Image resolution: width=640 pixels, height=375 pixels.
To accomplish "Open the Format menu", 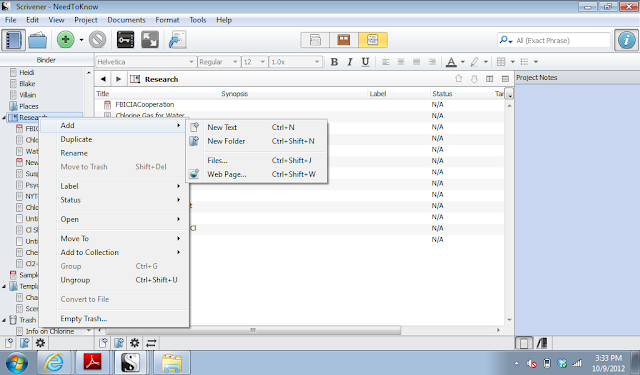I will 167,20.
